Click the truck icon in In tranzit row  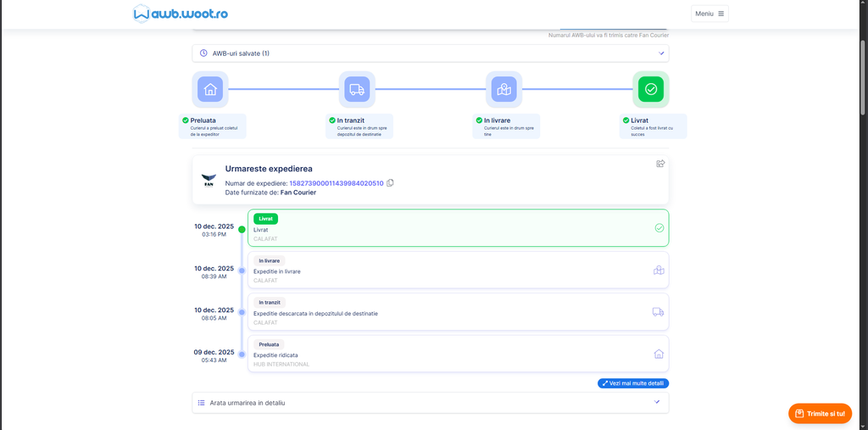click(658, 312)
